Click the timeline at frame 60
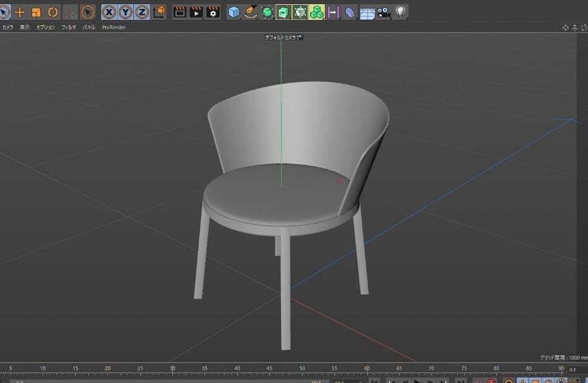 366,369
